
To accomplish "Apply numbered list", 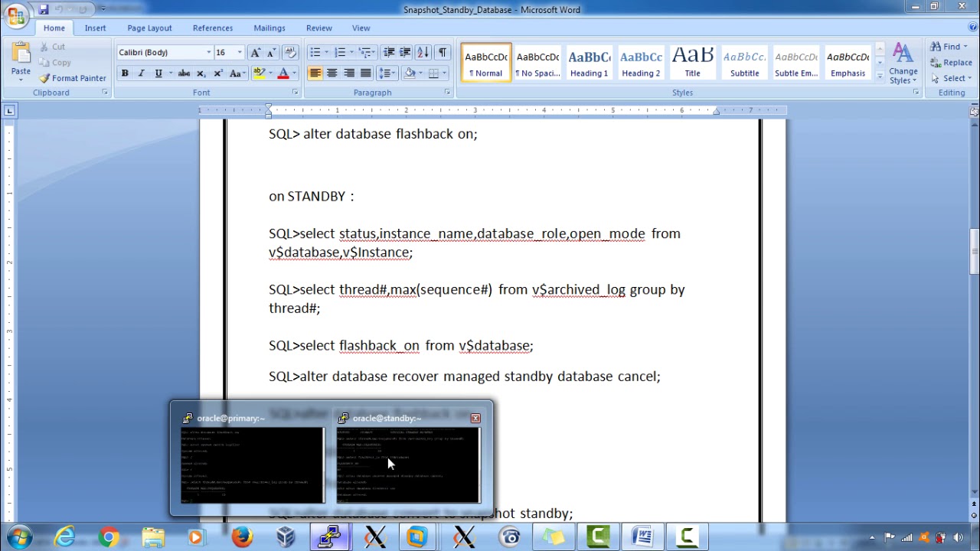I will point(340,52).
